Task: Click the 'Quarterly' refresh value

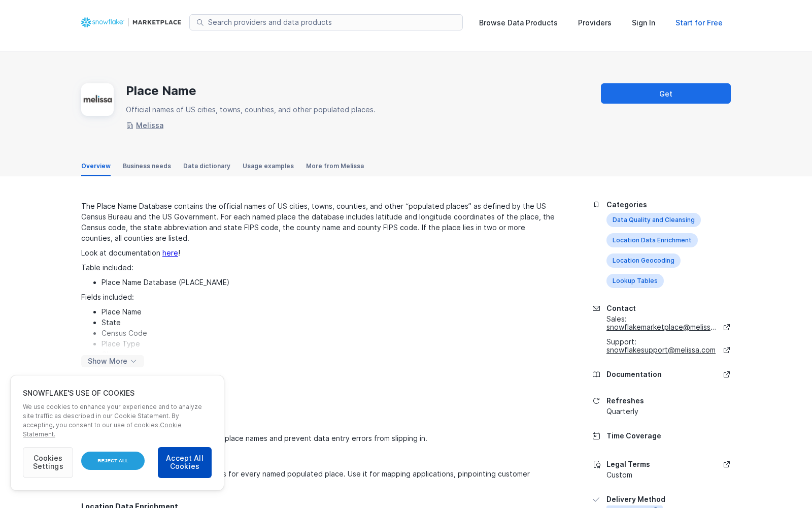Action: point(622,411)
